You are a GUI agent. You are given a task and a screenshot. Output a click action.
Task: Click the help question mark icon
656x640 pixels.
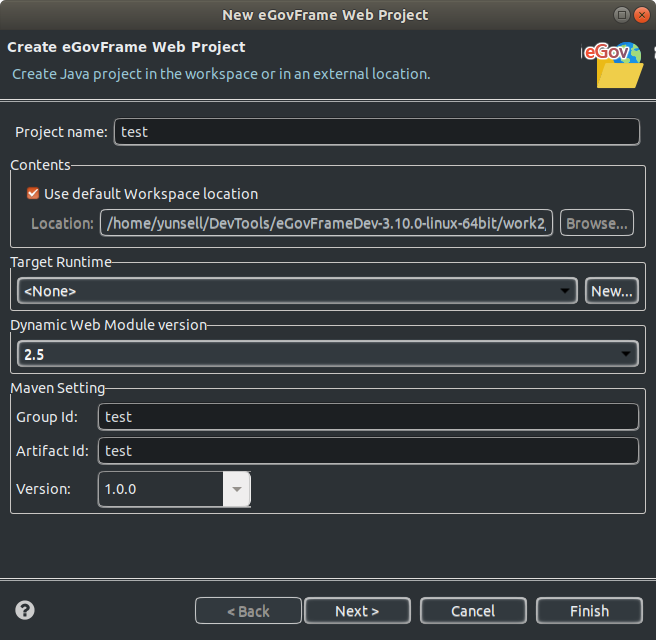(25, 610)
